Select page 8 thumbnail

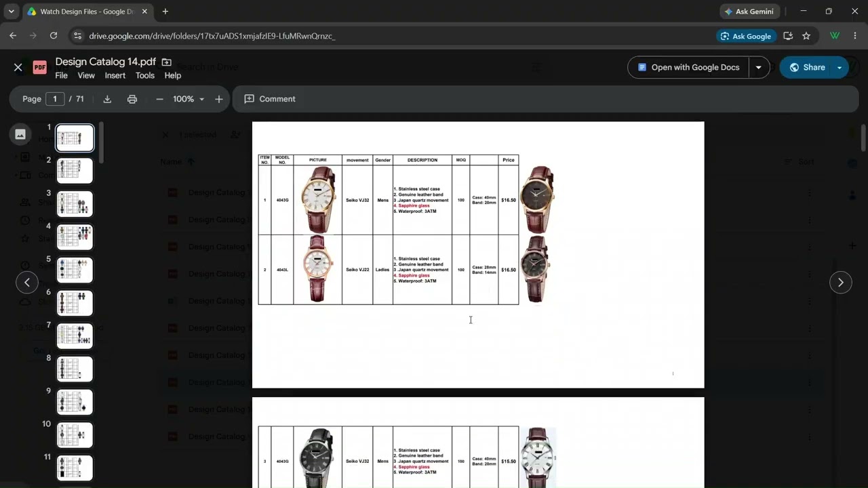point(75,369)
